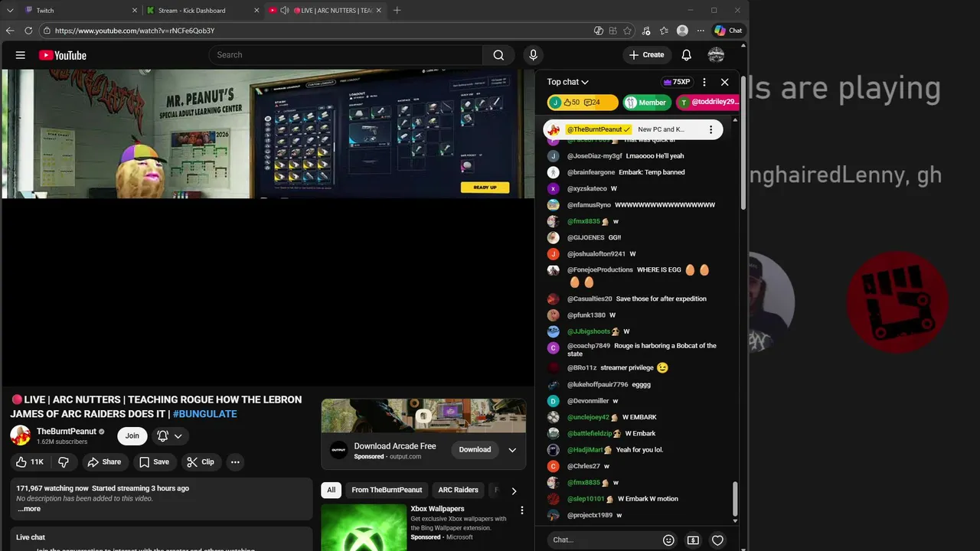Expand Top chat mode dropdown
The width and height of the screenshot is (980, 551).
567,82
